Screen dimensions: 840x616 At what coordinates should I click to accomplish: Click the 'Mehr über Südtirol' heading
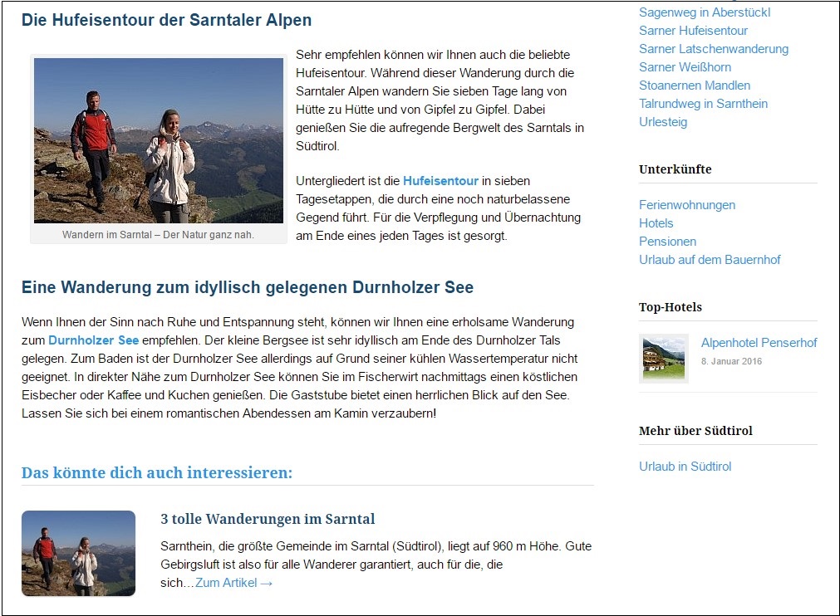point(695,431)
